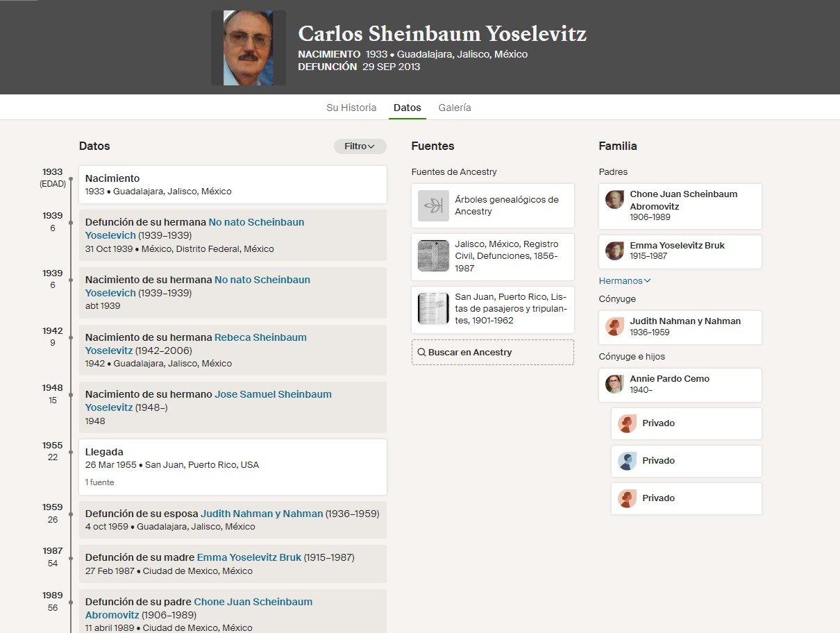840x633 pixels.
Task: View Carlos Sheinbaum's profile portrait photo
Action: [248, 47]
